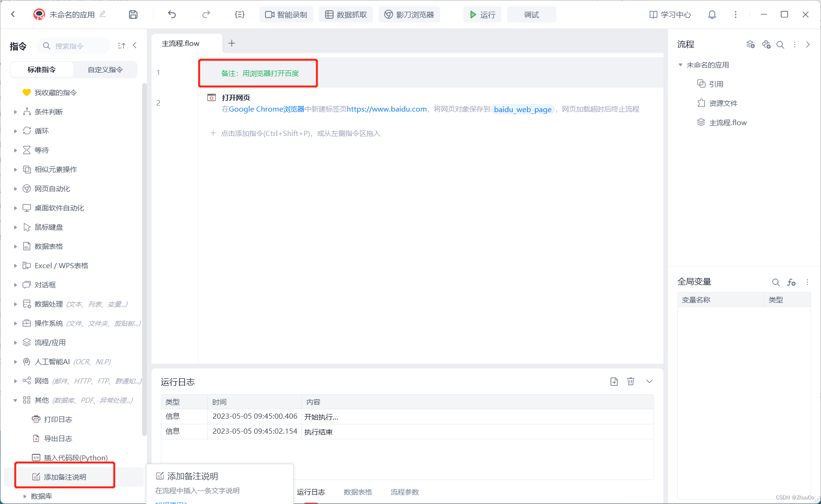Expand 数据表格 category in instruction list
821x504 pixels.
15,246
